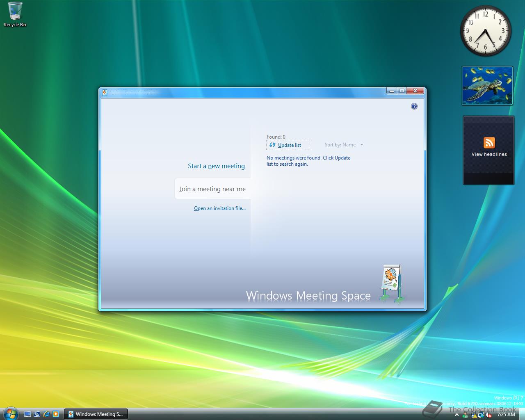Image resolution: width=525 pixels, height=420 pixels.
Task: Click the orange RSS feed icon
Action: [x=489, y=143]
